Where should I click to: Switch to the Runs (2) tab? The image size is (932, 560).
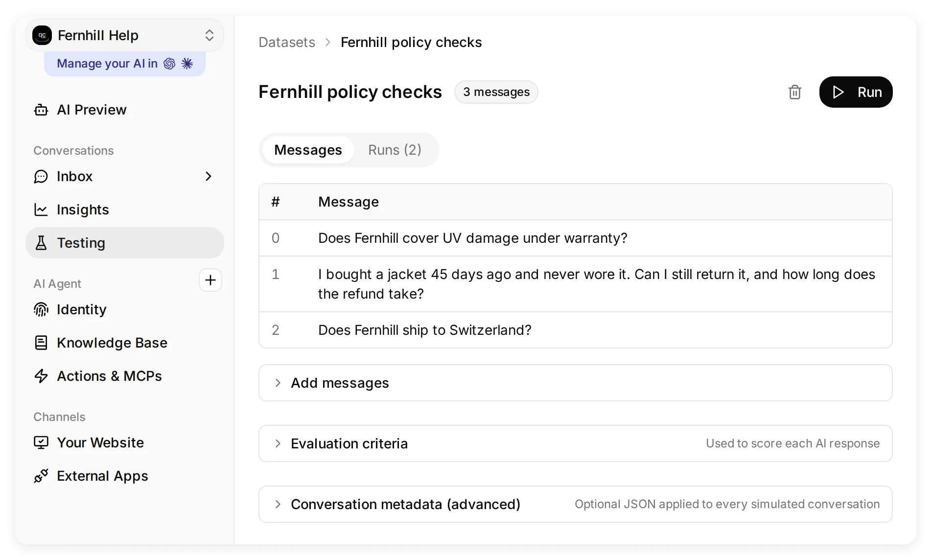click(x=395, y=150)
